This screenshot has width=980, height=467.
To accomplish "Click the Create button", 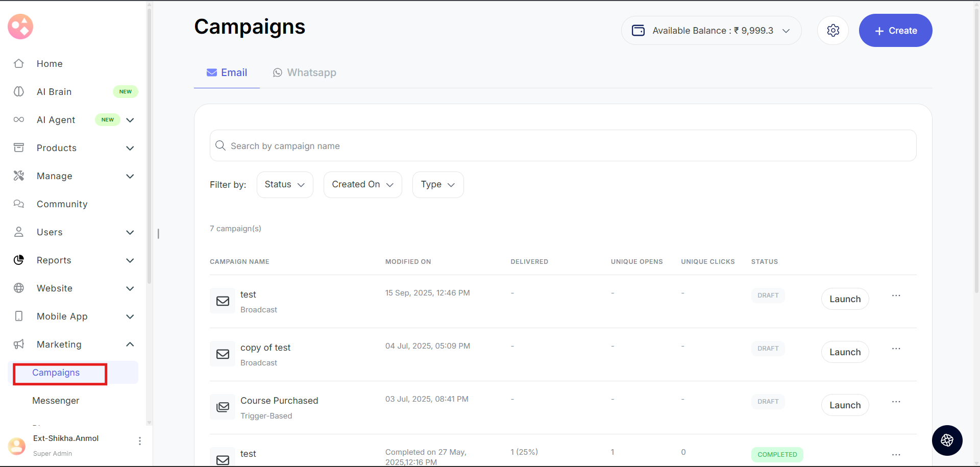I will pyautogui.click(x=895, y=31).
